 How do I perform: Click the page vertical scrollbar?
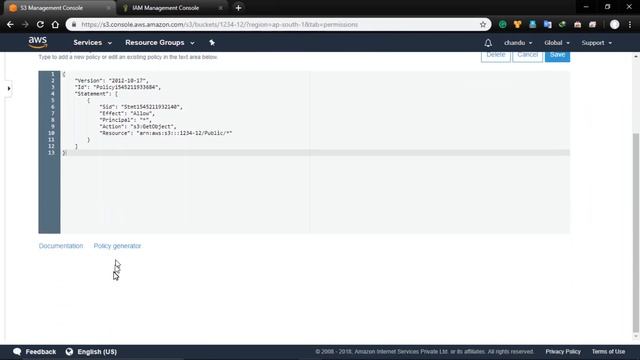(x=636, y=233)
